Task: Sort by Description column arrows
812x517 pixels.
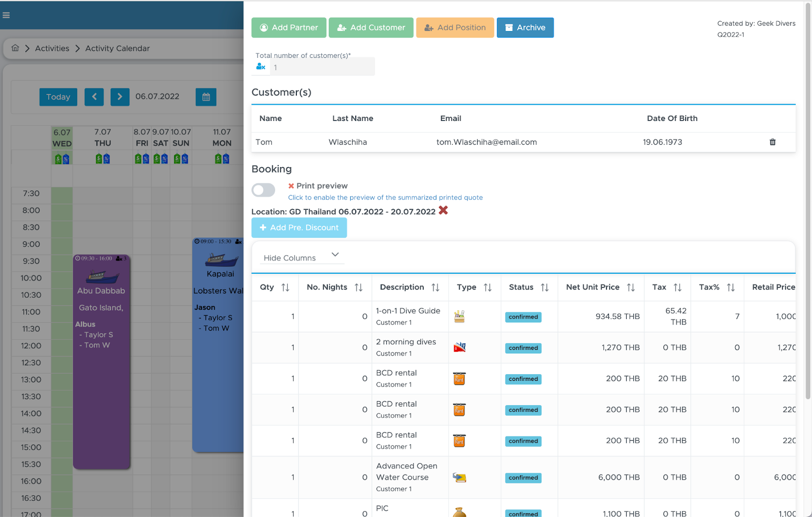Action: [x=435, y=287]
